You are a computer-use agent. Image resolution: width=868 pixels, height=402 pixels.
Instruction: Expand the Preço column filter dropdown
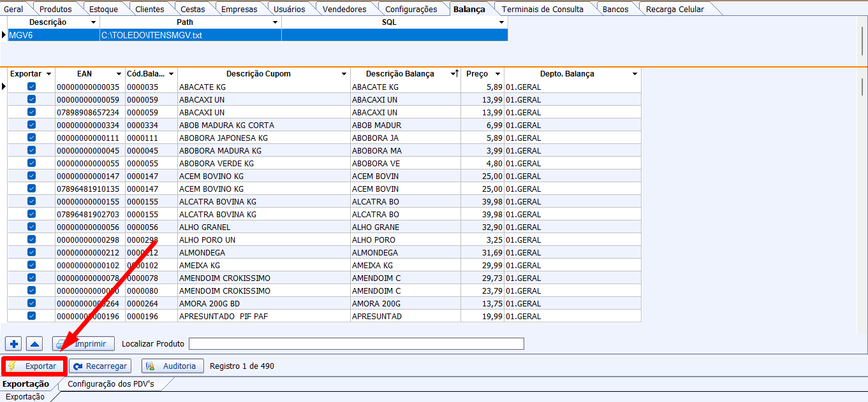(x=497, y=74)
